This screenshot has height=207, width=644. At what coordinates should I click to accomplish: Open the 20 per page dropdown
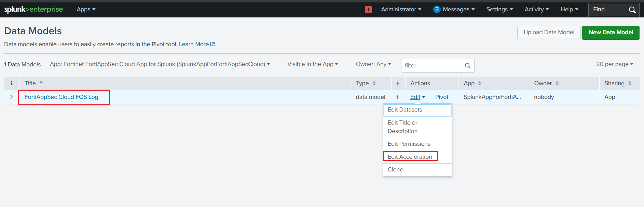(615, 64)
